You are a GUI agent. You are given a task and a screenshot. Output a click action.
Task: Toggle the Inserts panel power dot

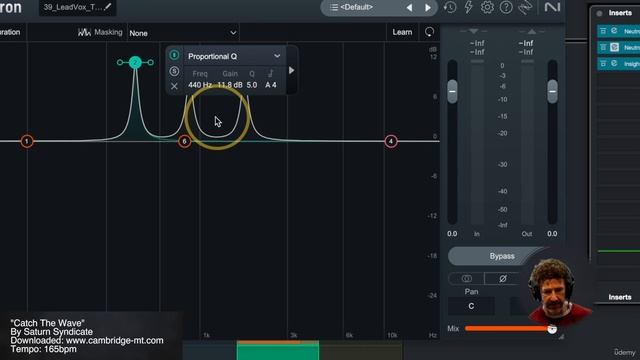[x=599, y=13]
